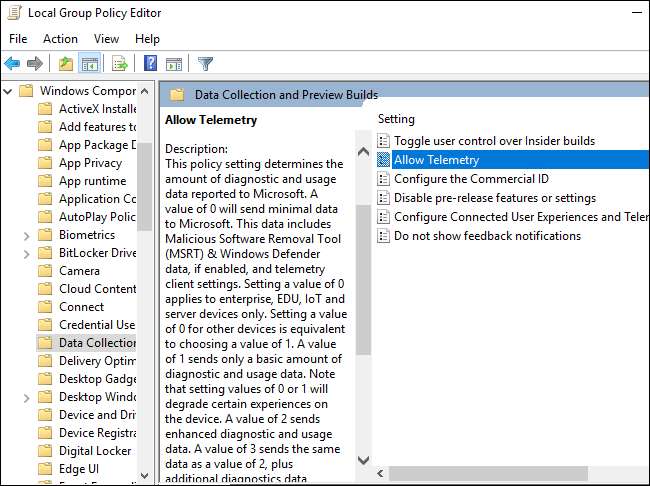
Task: Open the Action menu
Action: 61,39
